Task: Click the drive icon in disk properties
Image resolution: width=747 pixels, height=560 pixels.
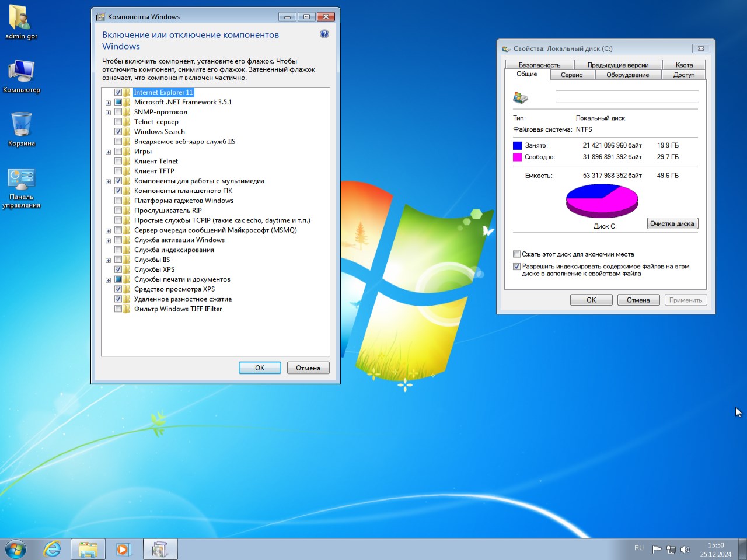Action: 521,97
